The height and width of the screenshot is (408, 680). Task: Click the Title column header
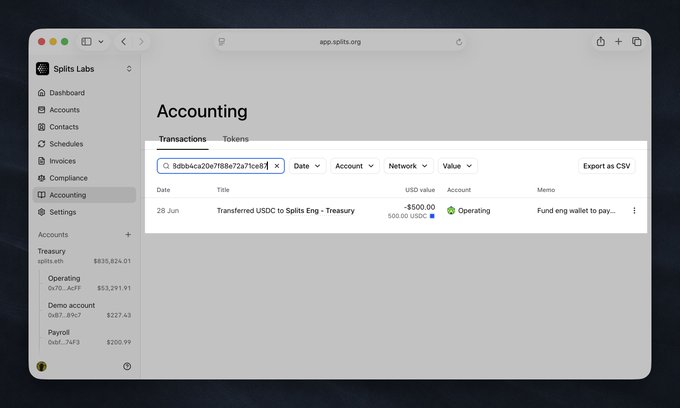[x=223, y=190]
